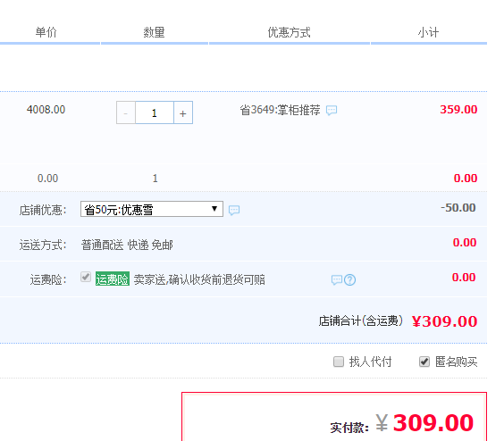504x441 pixels.
Task: Click the 单价 column header
Action: (46, 32)
